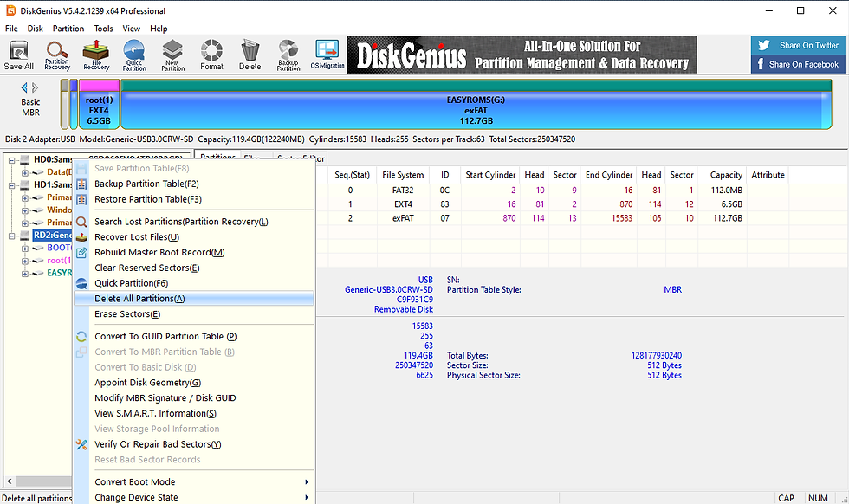The height and width of the screenshot is (504, 849).
Task: Open the Disk menu
Action: [x=36, y=29]
